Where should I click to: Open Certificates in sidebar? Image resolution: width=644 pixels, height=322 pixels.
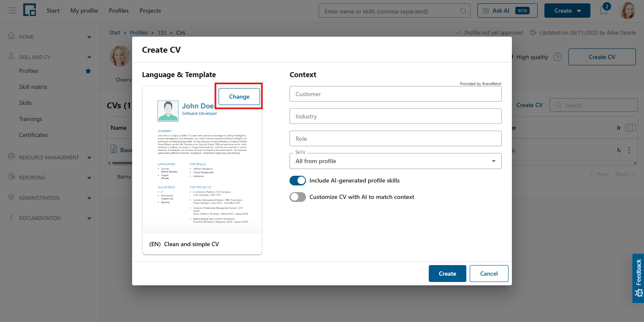point(33,135)
